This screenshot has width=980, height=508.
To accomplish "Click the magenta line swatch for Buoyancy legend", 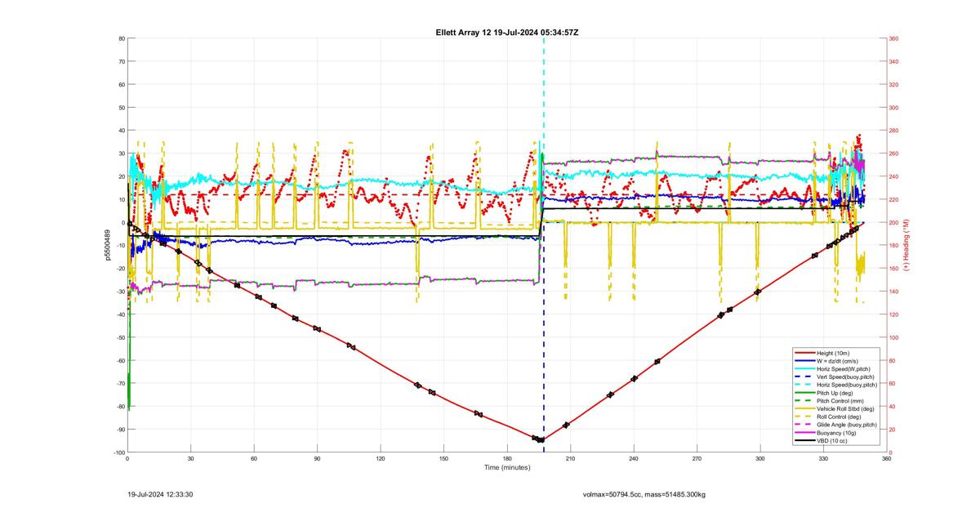I will [x=804, y=433].
